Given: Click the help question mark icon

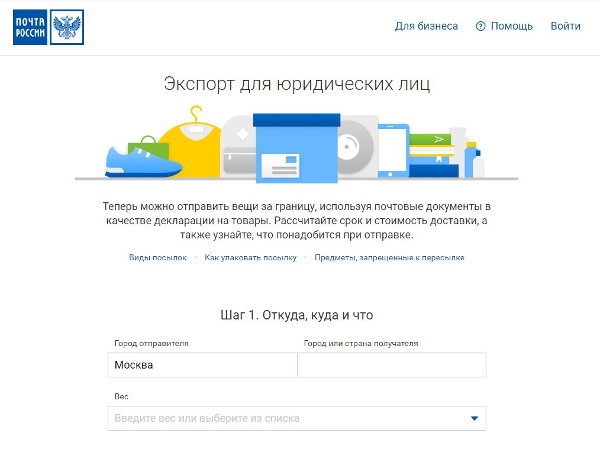Looking at the screenshot, I should pos(480,26).
